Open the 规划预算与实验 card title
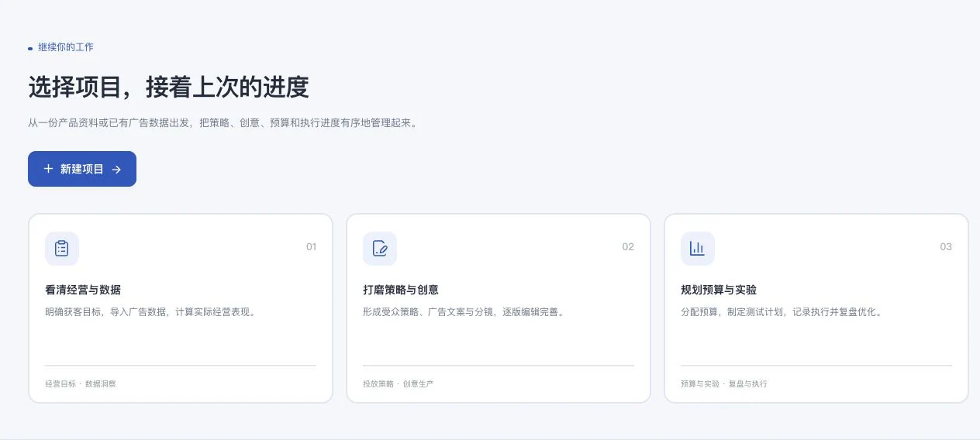This screenshot has height=440, width=980. click(719, 290)
